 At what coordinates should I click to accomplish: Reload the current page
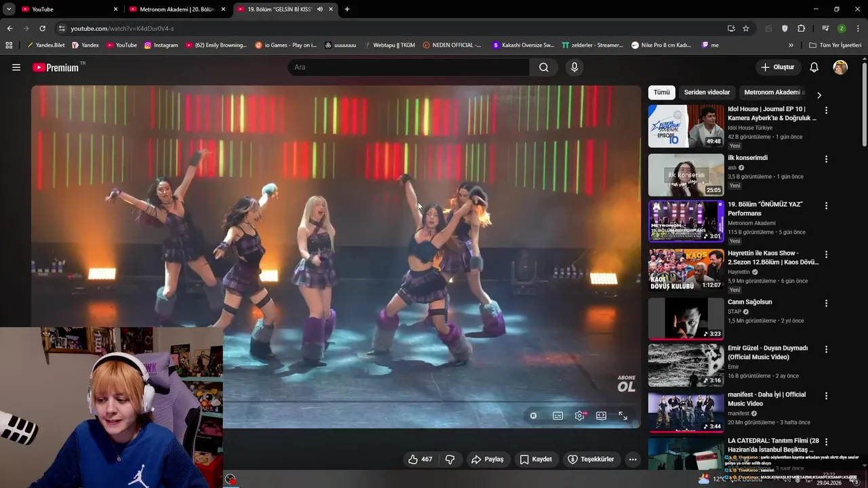coord(42,28)
